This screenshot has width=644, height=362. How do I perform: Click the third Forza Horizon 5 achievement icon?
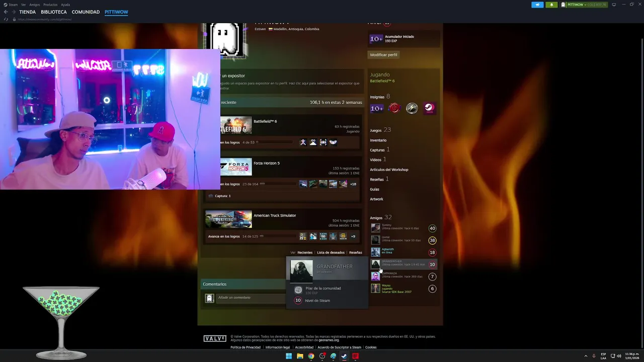coord(323,184)
